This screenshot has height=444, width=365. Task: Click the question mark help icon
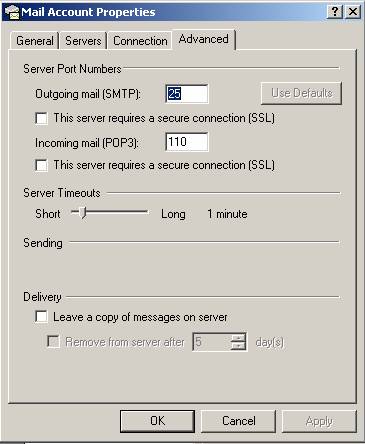point(335,12)
